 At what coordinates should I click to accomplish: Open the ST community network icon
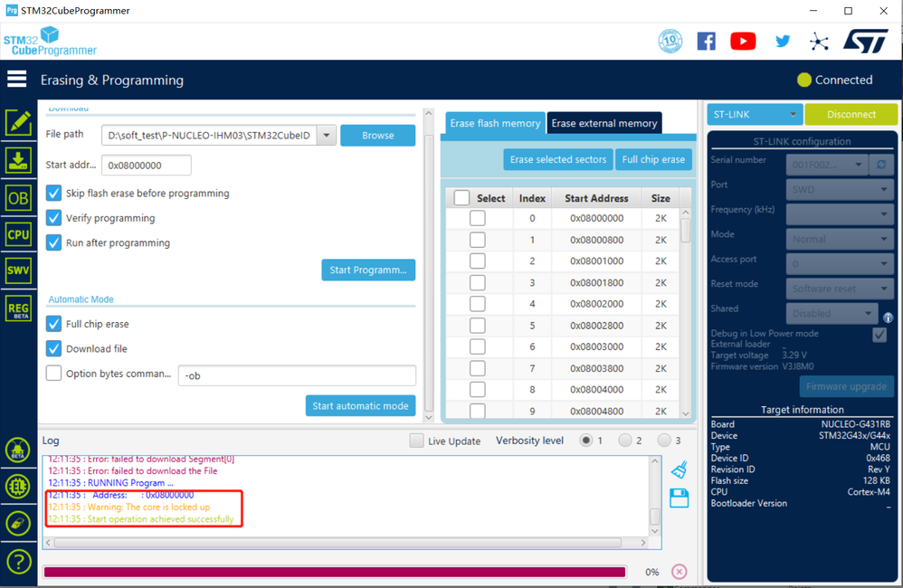tap(818, 42)
